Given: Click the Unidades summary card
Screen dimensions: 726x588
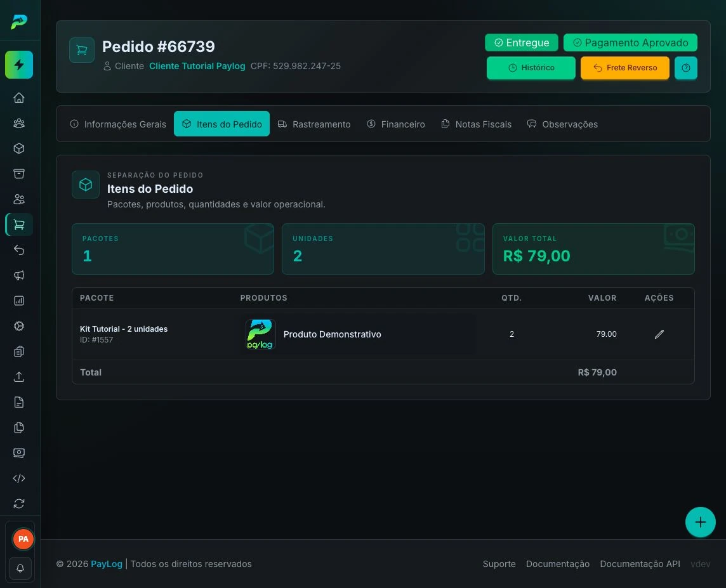Looking at the screenshot, I should 383,249.
